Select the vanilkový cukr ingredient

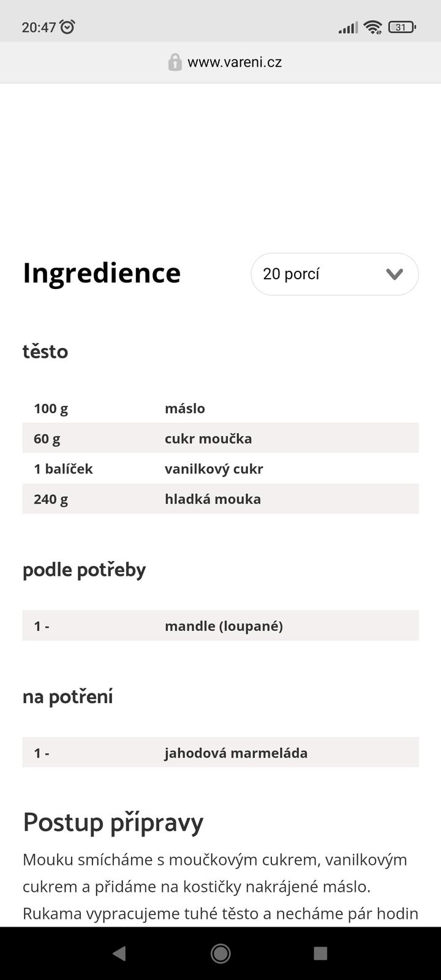[x=214, y=469]
